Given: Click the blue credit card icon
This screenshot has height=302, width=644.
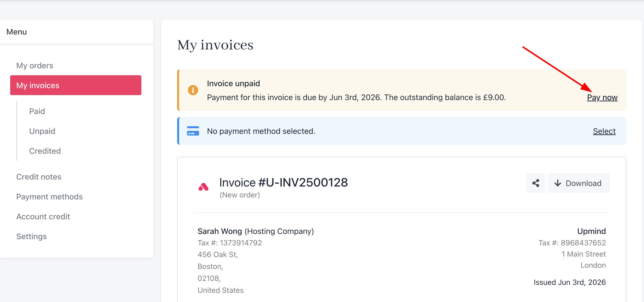Looking at the screenshot, I should point(193,131).
